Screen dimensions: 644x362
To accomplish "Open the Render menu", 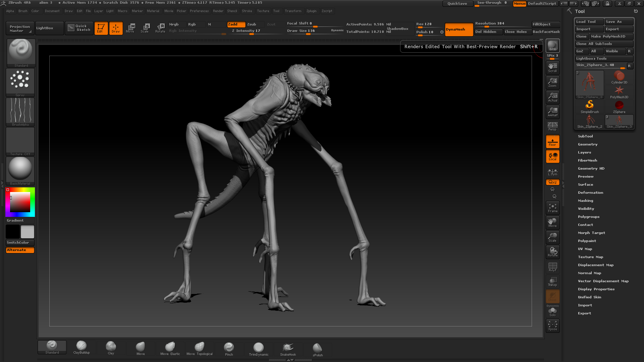I will [x=218, y=11].
